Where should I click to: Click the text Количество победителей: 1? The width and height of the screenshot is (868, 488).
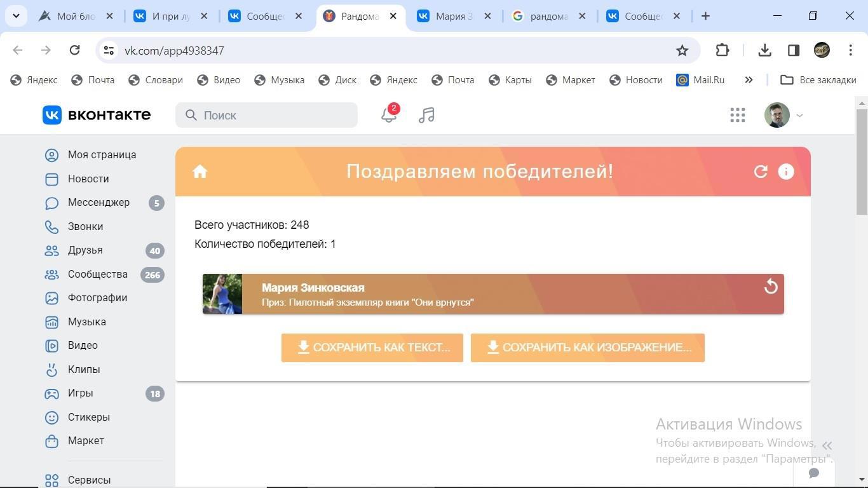tap(265, 244)
